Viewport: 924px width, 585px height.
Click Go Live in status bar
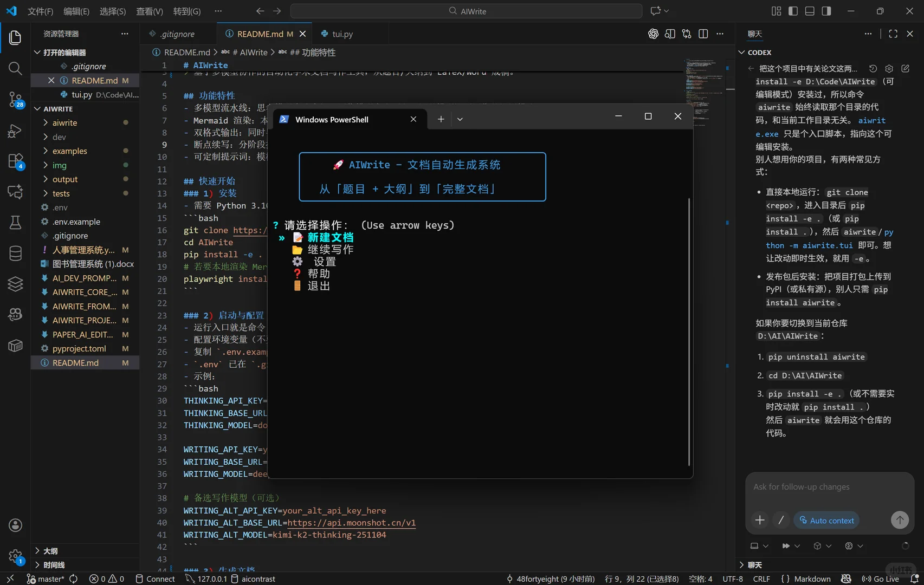(x=881, y=578)
